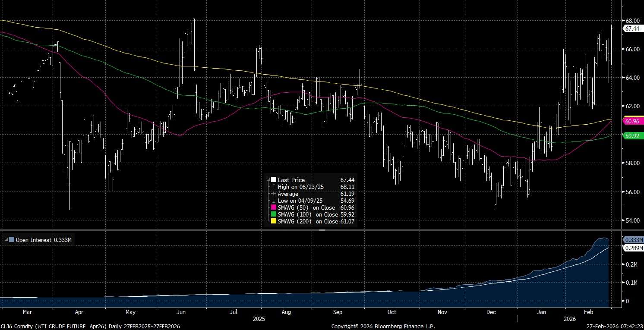Select the 67.44 last price axis tag
This screenshot has height=330, width=644.
coord(632,28)
